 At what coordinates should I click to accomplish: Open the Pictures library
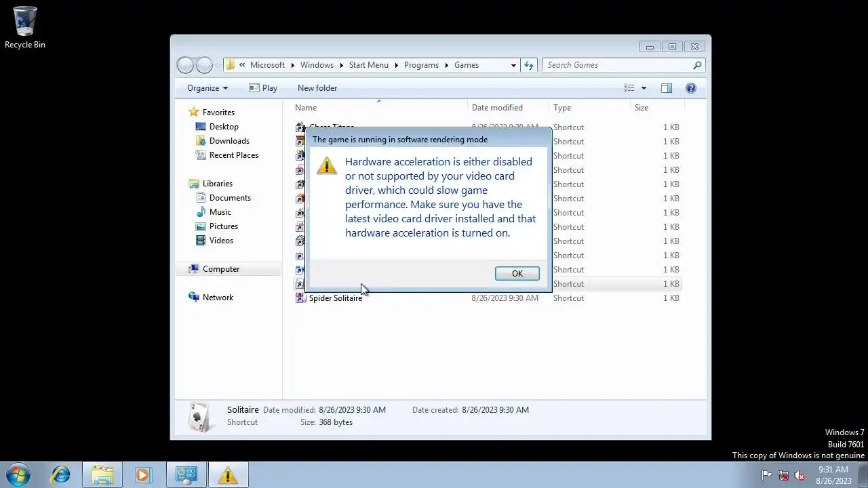tap(224, 226)
